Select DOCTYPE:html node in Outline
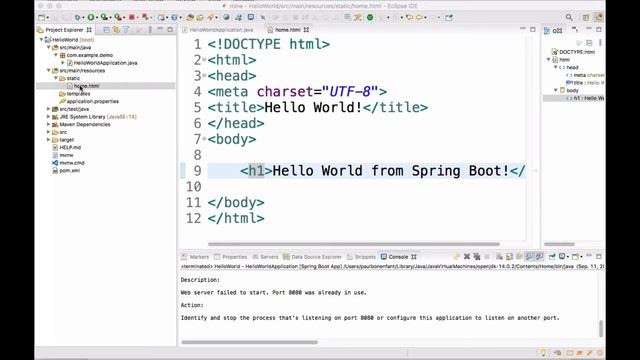Screen dimensions: 640x360 pyautogui.click(x=577, y=52)
